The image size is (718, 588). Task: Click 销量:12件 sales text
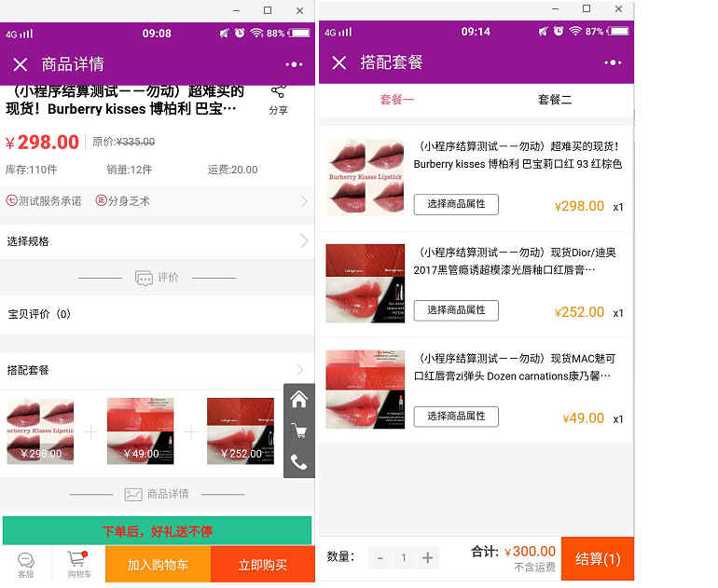click(130, 170)
